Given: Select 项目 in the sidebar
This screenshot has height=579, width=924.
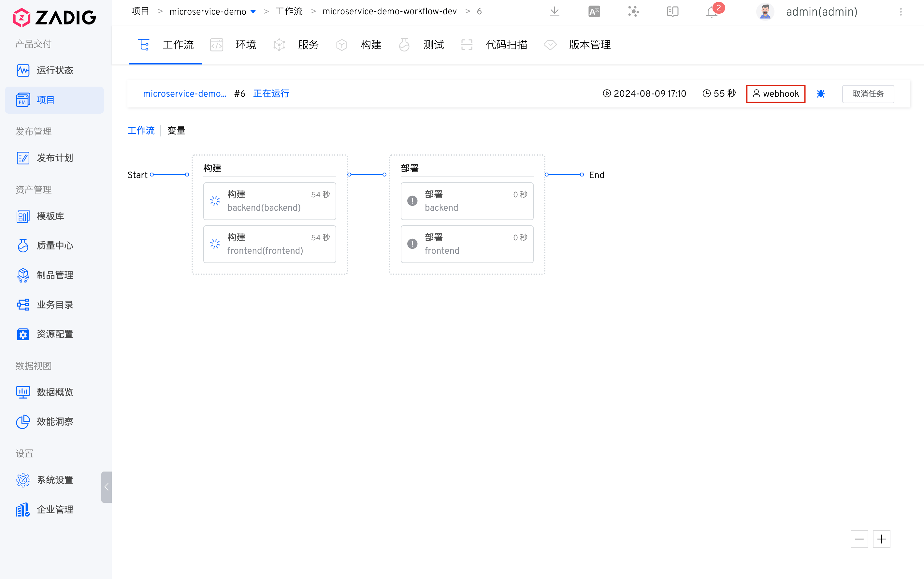Looking at the screenshot, I should 54,100.
